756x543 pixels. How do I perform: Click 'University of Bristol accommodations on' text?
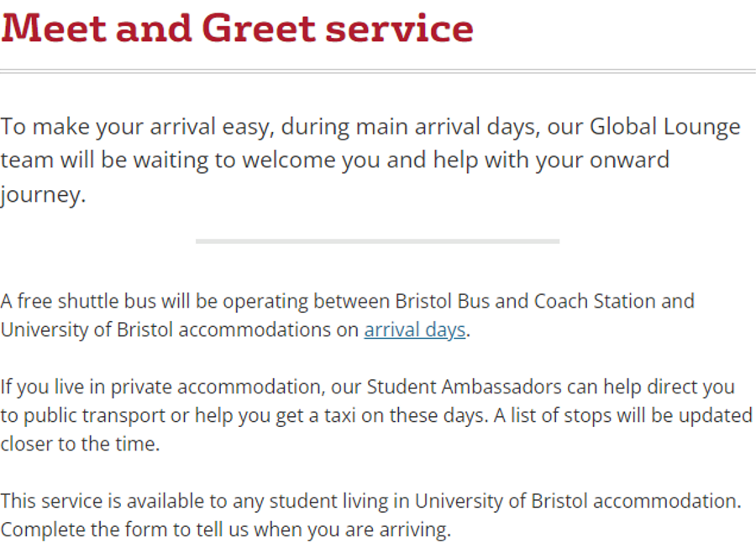click(x=180, y=329)
